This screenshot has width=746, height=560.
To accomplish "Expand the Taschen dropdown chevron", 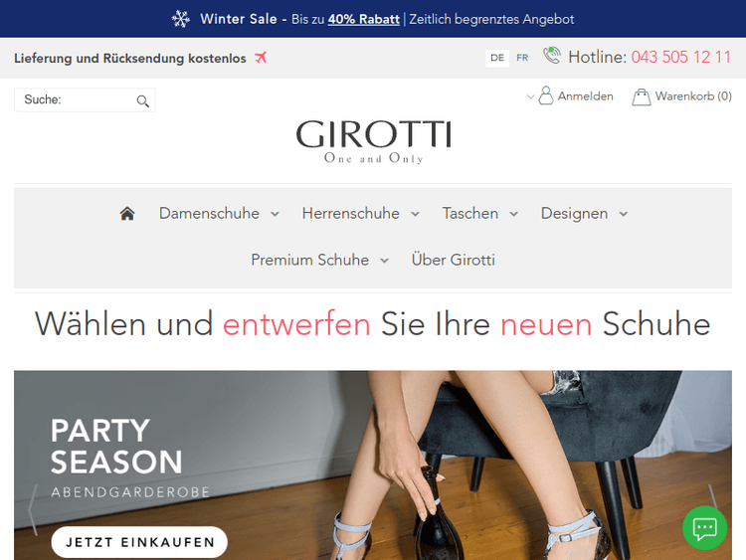I will coord(514,215).
